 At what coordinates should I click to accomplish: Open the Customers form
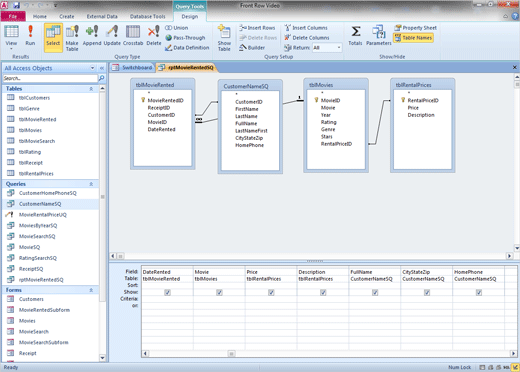[31, 299]
